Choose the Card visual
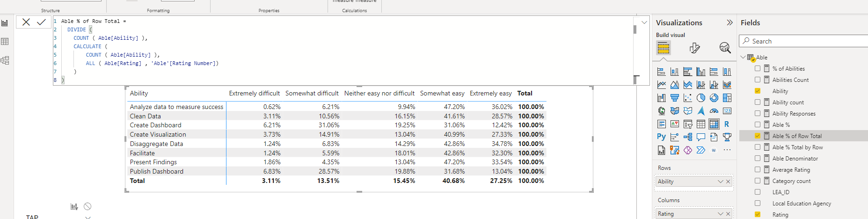 tap(727, 111)
